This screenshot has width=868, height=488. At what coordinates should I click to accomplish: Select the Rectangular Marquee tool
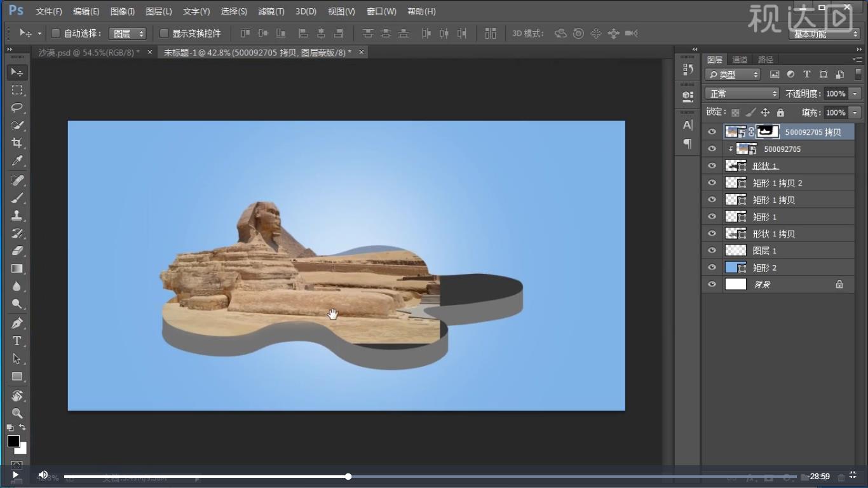tap(17, 90)
